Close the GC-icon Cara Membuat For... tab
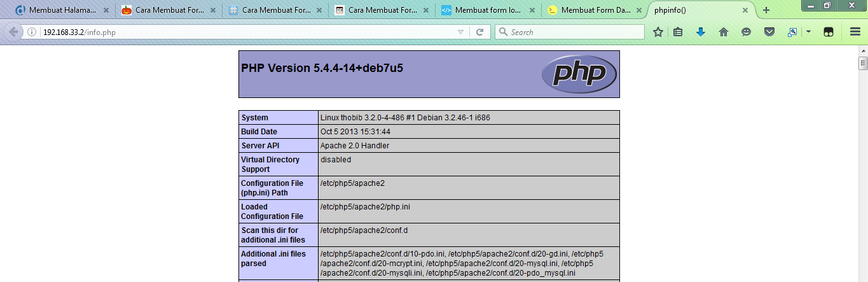Image resolution: width=868 pixels, height=282 pixels. click(425, 10)
